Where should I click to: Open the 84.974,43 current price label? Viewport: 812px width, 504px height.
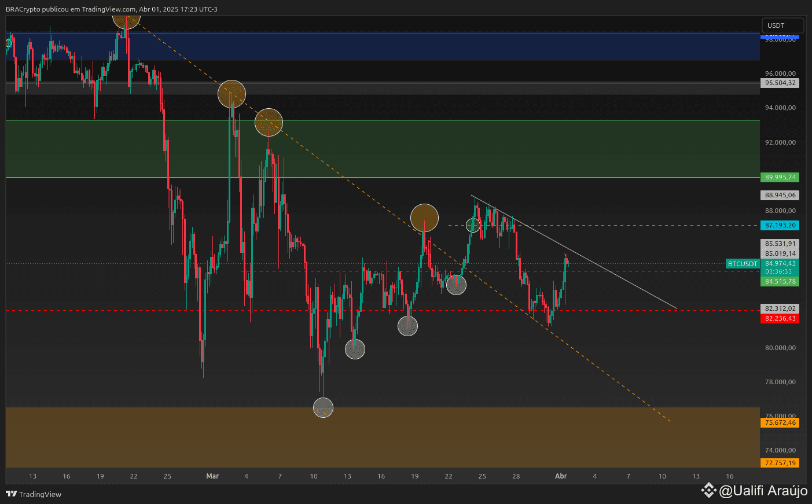(x=780, y=263)
